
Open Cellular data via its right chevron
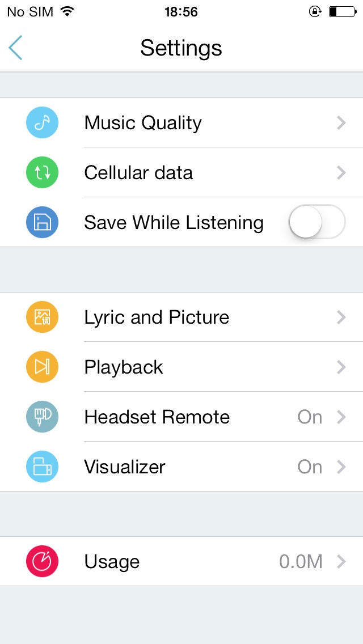(x=341, y=173)
